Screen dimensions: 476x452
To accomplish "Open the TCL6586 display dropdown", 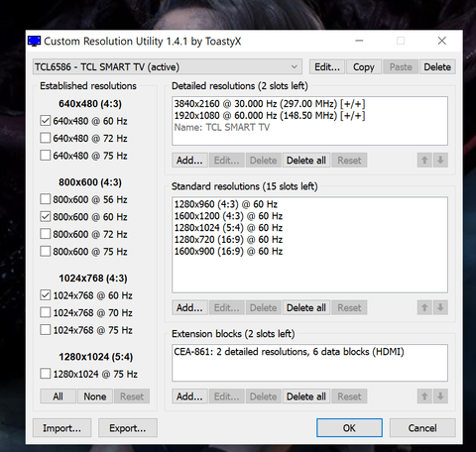I will [168, 66].
